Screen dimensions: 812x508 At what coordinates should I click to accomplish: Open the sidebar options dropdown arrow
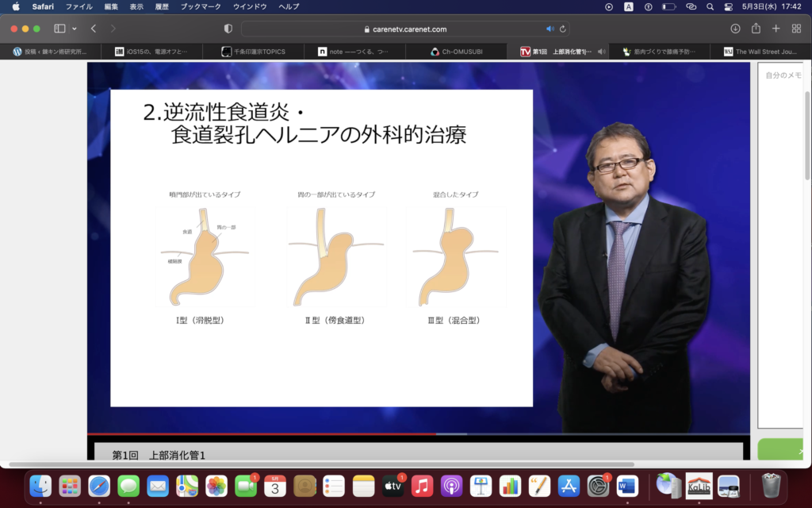(75, 29)
